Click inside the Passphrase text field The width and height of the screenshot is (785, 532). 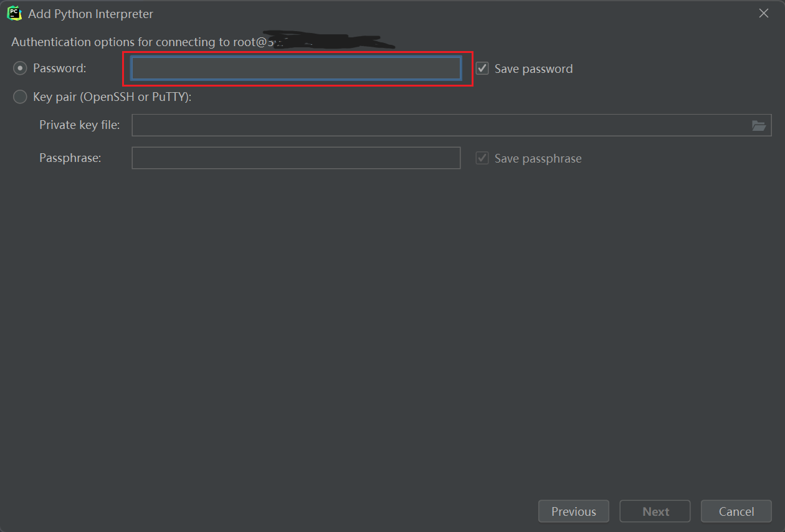click(296, 158)
